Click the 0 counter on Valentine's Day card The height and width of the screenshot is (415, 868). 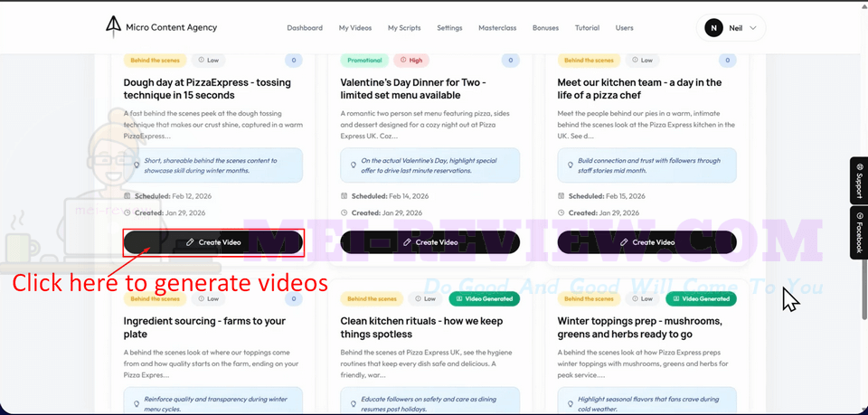click(x=510, y=61)
